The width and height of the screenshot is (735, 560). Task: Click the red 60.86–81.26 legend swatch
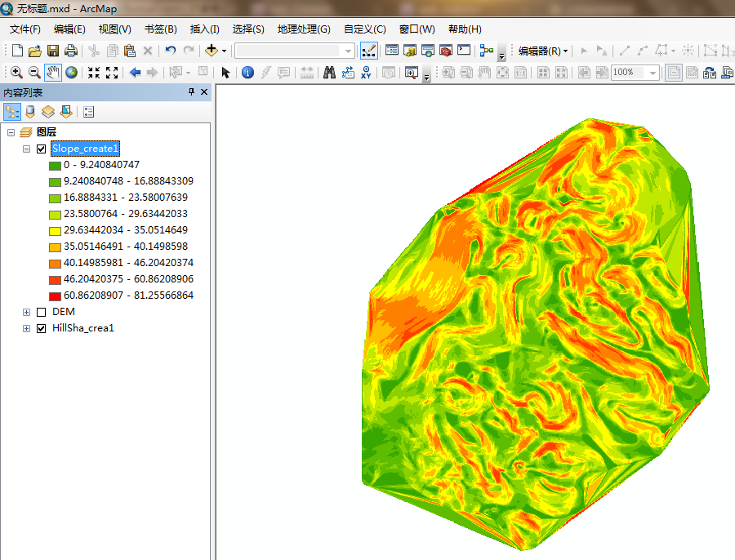click(55, 296)
